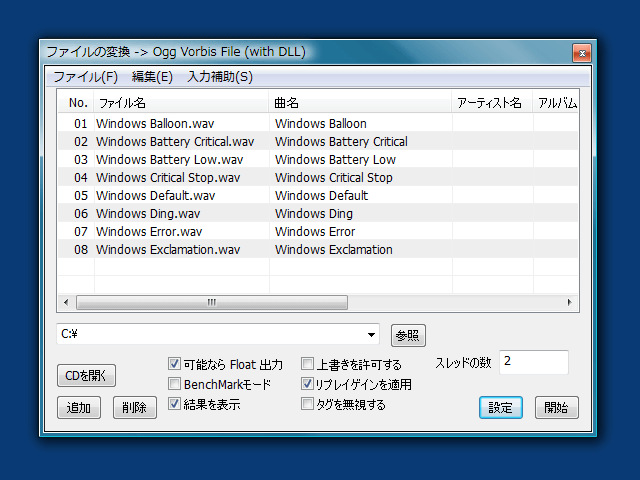Click song title Windows Error
This screenshot has height=480, width=640.
click(315, 231)
